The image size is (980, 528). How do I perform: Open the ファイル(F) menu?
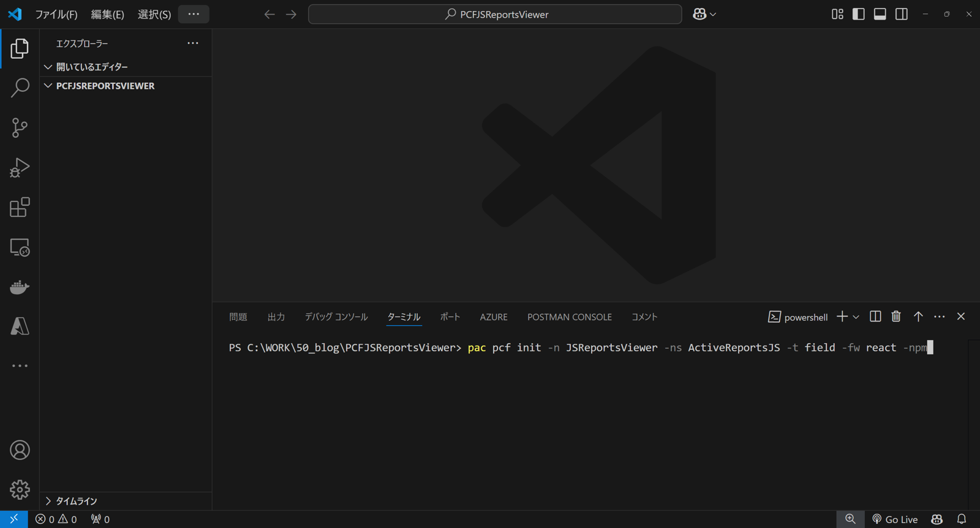(x=56, y=14)
